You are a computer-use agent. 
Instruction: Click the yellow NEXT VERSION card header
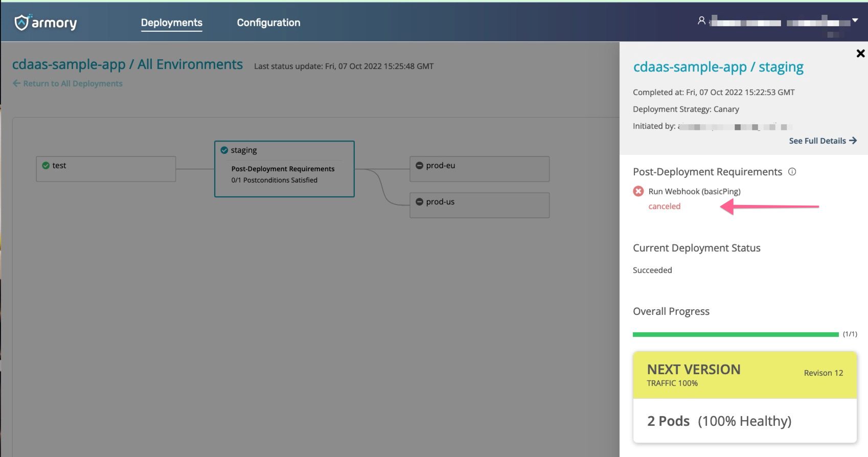(745, 375)
